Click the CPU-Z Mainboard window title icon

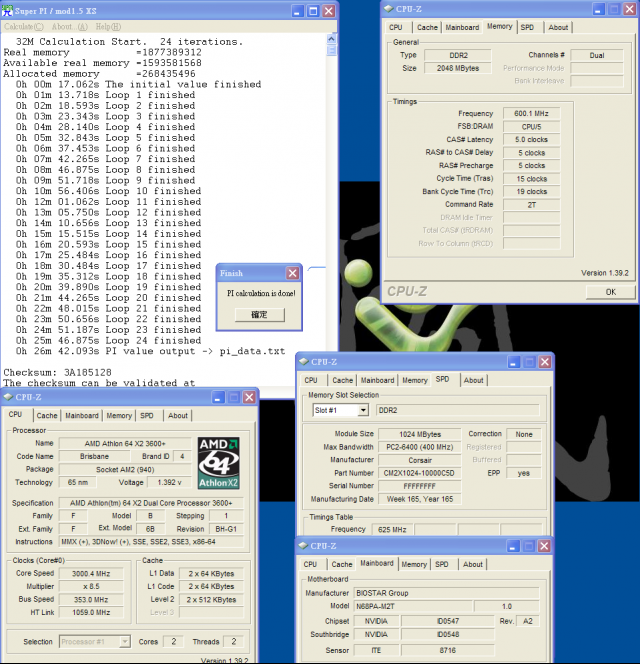pos(303,545)
